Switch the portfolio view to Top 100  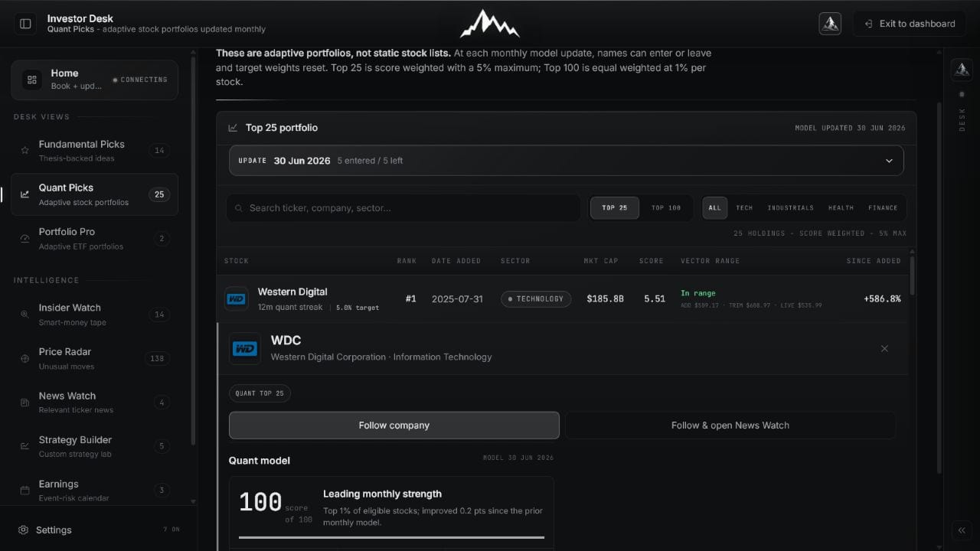click(666, 208)
